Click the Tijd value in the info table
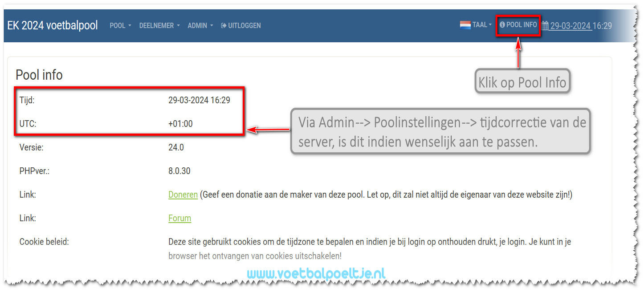The image size is (644, 292). pyautogui.click(x=199, y=100)
